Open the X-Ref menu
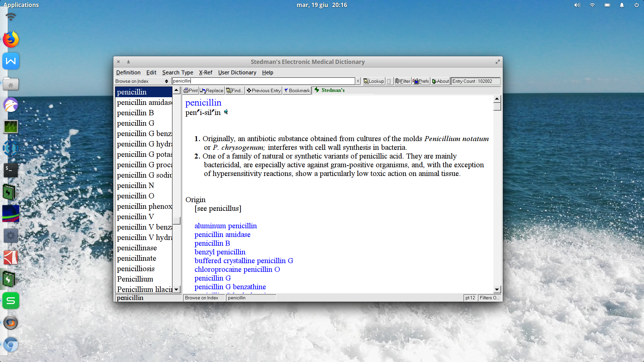 206,72
